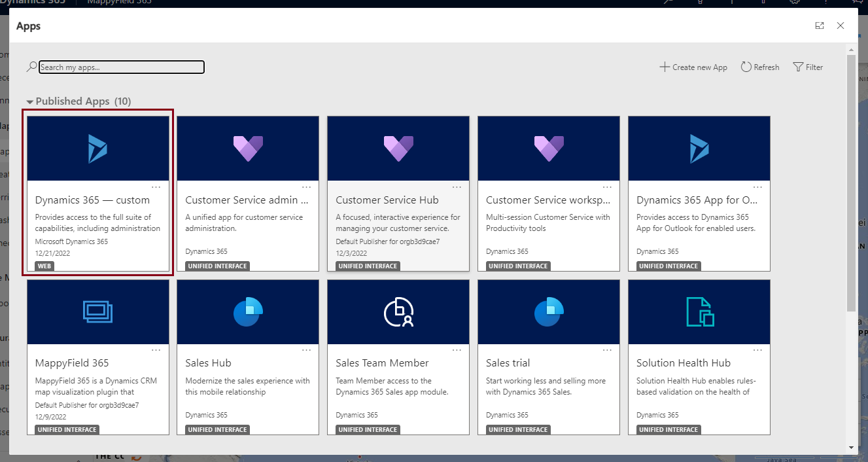Open the Sales Team Member tile icon
The width and height of the screenshot is (868, 462).
point(398,311)
